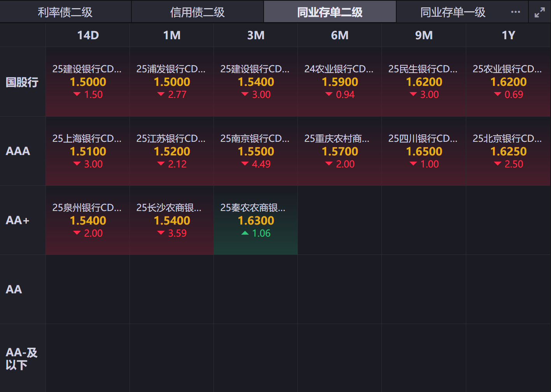Click the down change 0.94
The height and width of the screenshot is (392, 551).
340,94
